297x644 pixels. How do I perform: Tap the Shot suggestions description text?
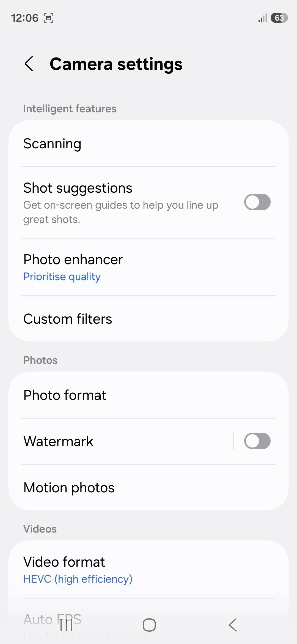121,212
